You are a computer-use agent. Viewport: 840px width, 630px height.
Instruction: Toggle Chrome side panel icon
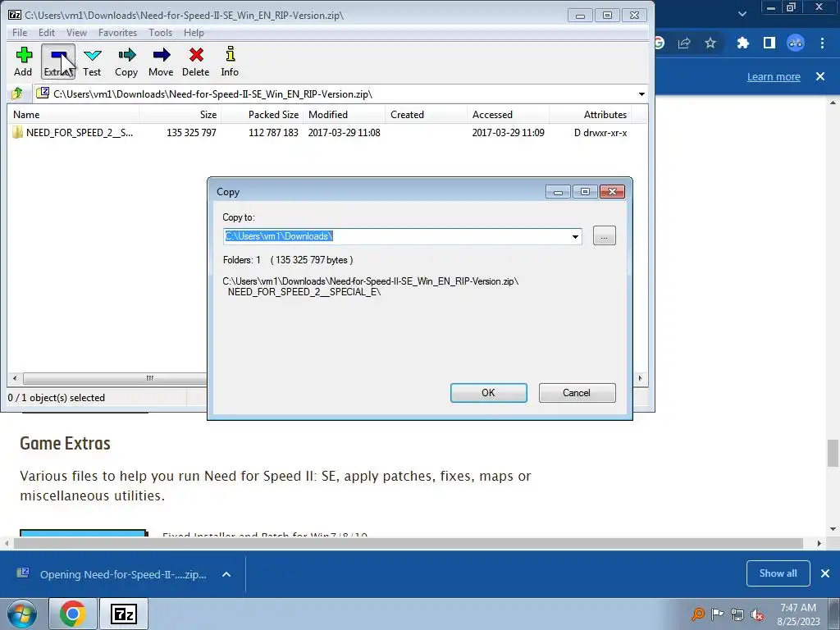[x=769, y=43]
